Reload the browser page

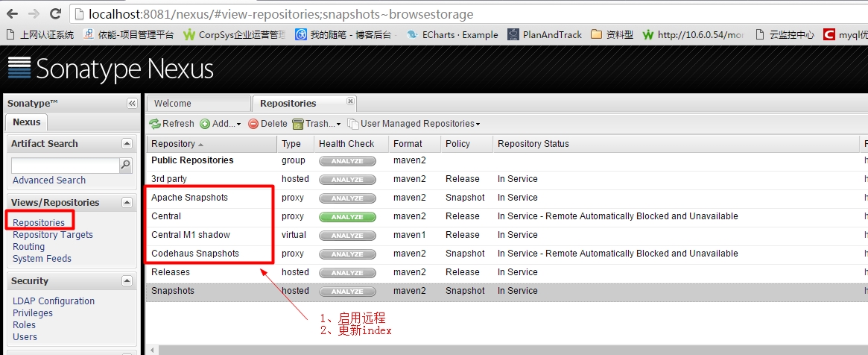(x=55, y=14)
